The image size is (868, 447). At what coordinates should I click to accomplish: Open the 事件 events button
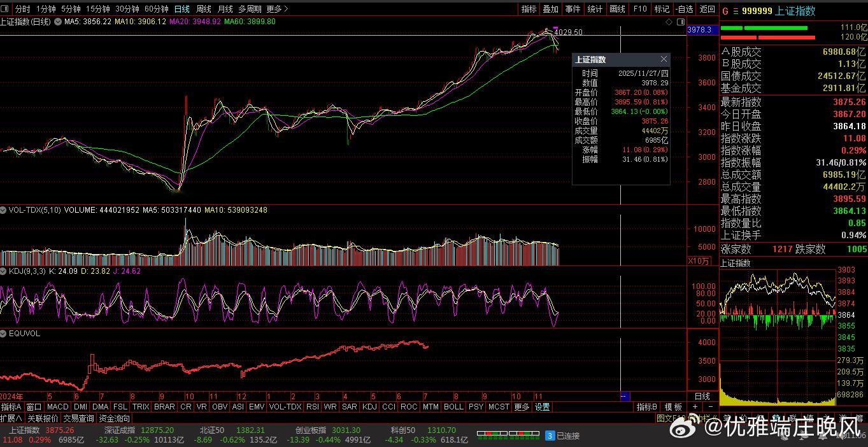(573, 9)
